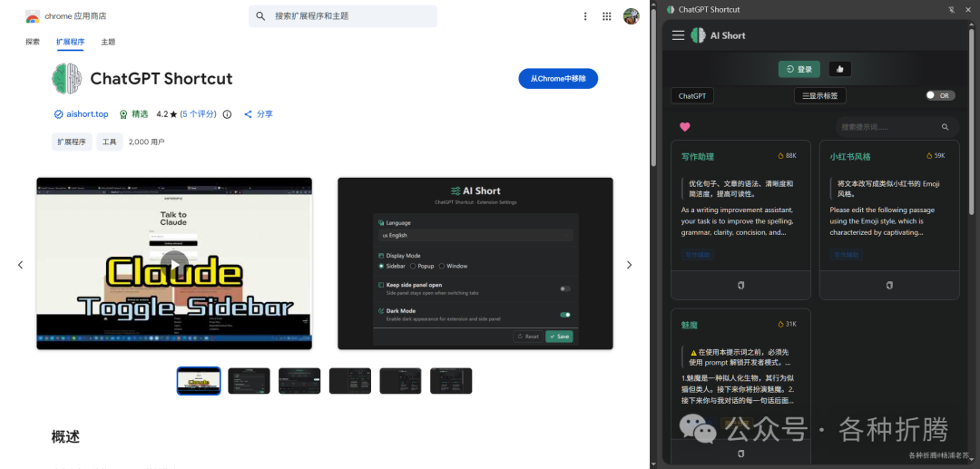The height and width of the screenshot is (469, 980).
Task: Select the first screenshot thumbnail
Action: pos(199,381)
